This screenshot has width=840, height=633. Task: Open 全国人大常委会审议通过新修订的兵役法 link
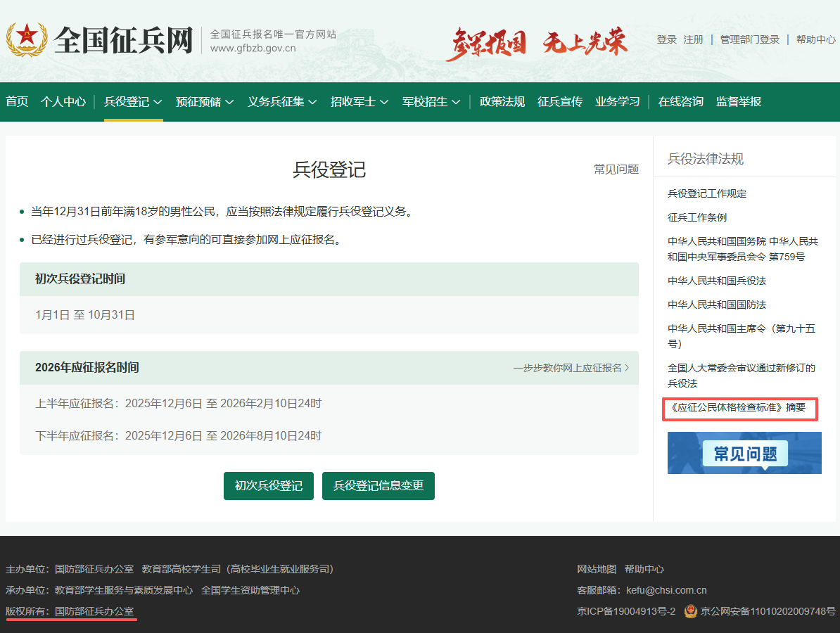click(x=742, y=376)
